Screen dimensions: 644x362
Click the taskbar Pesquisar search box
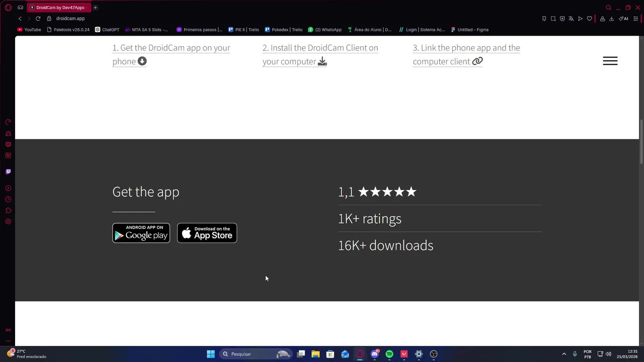point(256,354)
